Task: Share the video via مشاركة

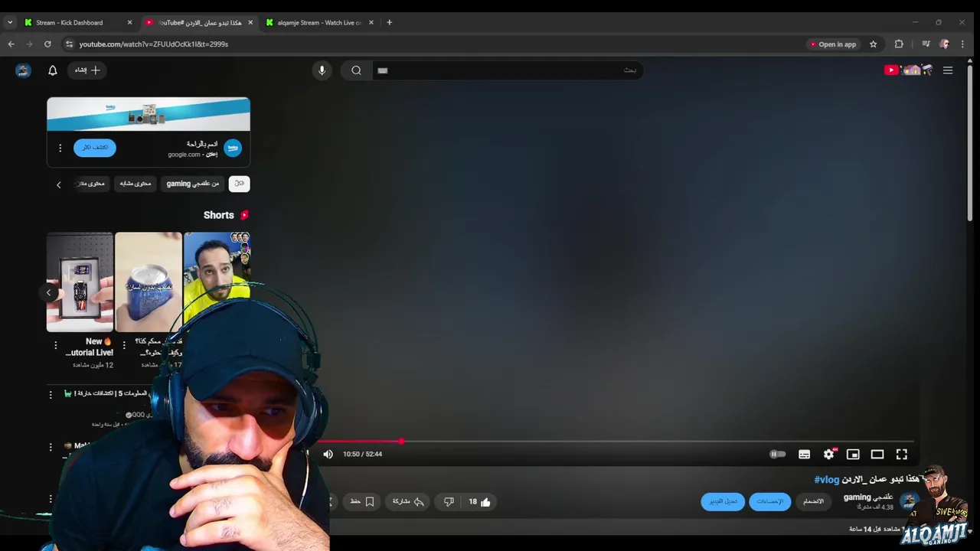Action: tap(408, 502)
